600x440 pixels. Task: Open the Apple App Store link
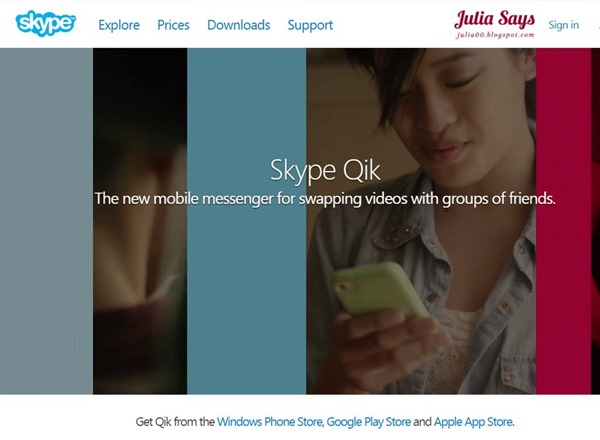pyautogui.click(x=473, y=422)
